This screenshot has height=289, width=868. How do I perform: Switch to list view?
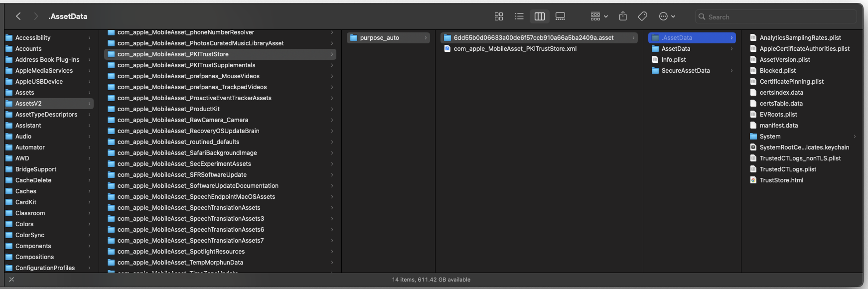tap(519, 16)
